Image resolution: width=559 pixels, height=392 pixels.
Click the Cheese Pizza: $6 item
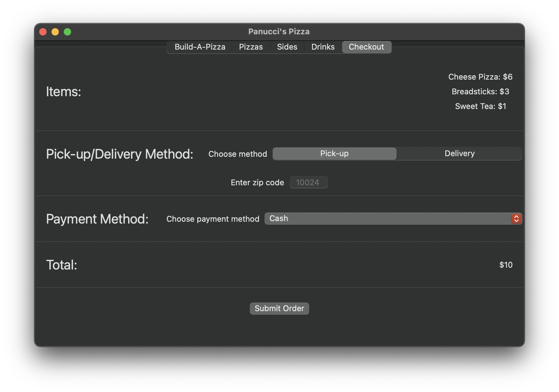click(480, 77)
